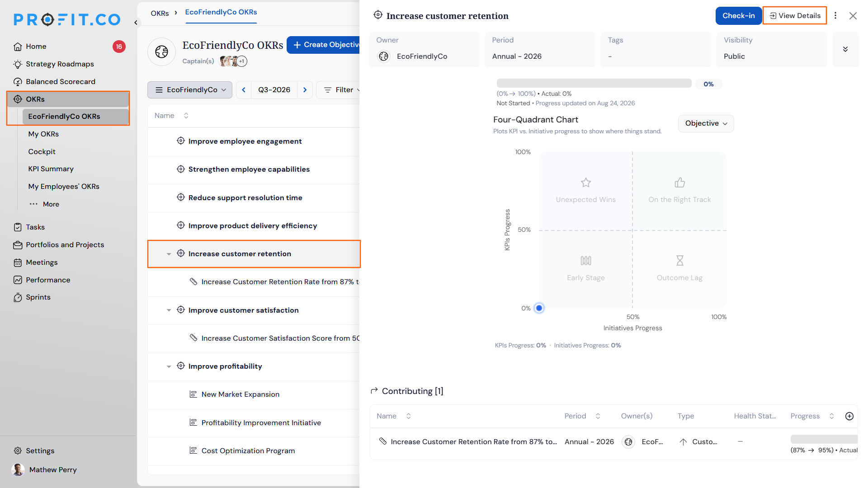Open the Improve employee engagement objective
Viewport: 868px width, 488px height.
(245, 141)
